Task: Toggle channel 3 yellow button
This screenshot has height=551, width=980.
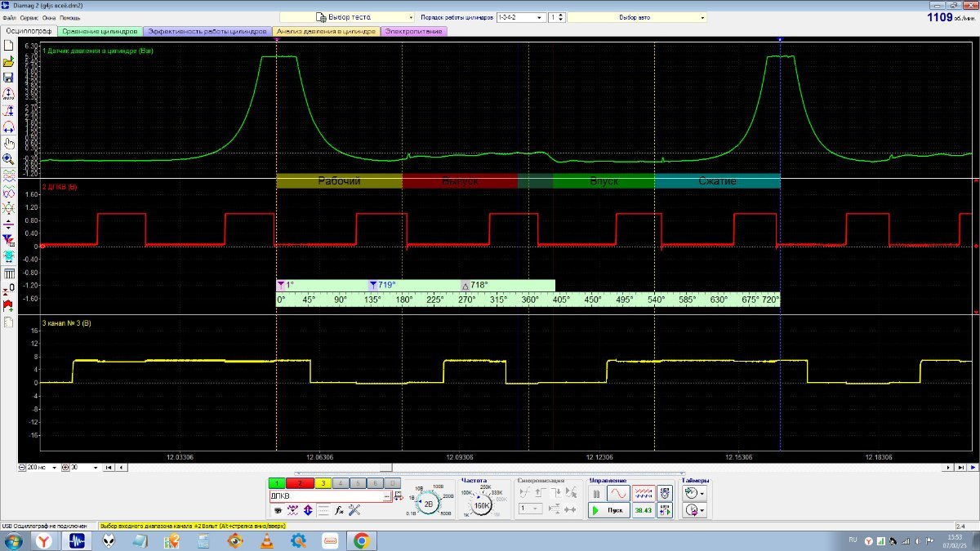Action: click(323, 483)
